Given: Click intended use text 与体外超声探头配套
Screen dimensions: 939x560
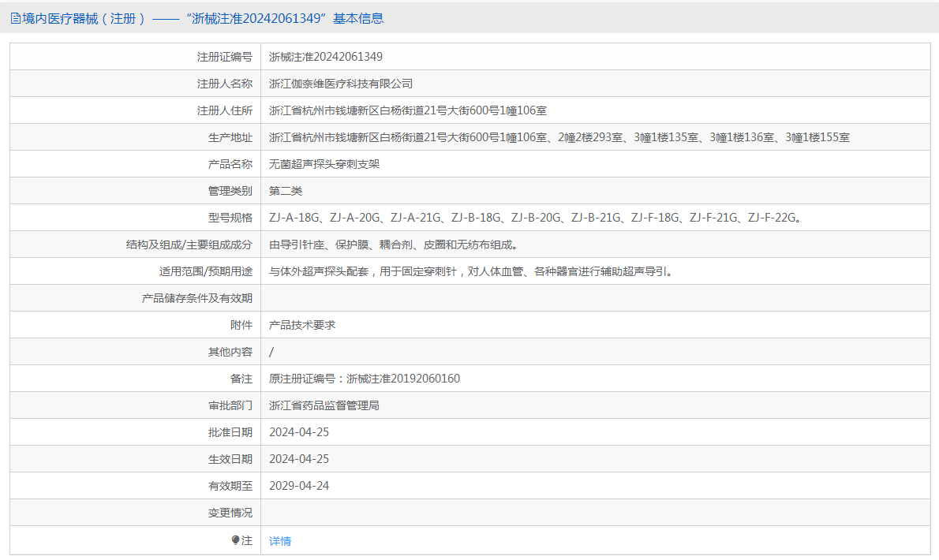Looking at the screenshot, I should pos(471,271).
